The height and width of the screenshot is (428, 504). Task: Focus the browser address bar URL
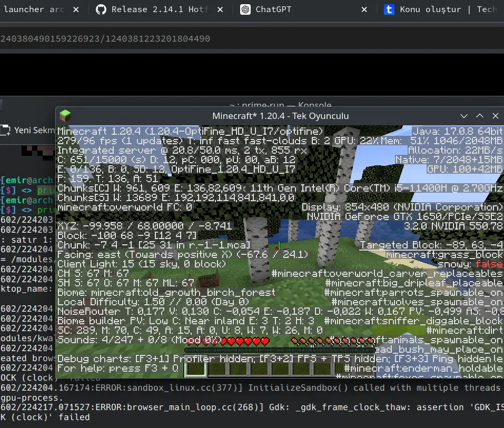105,38
